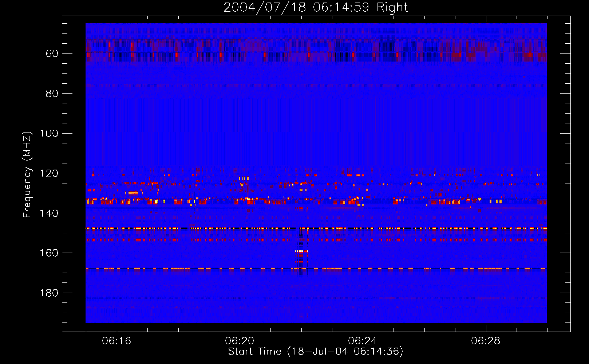
Task: Click the 60 frequency tick label
Action: coord(52,54)
